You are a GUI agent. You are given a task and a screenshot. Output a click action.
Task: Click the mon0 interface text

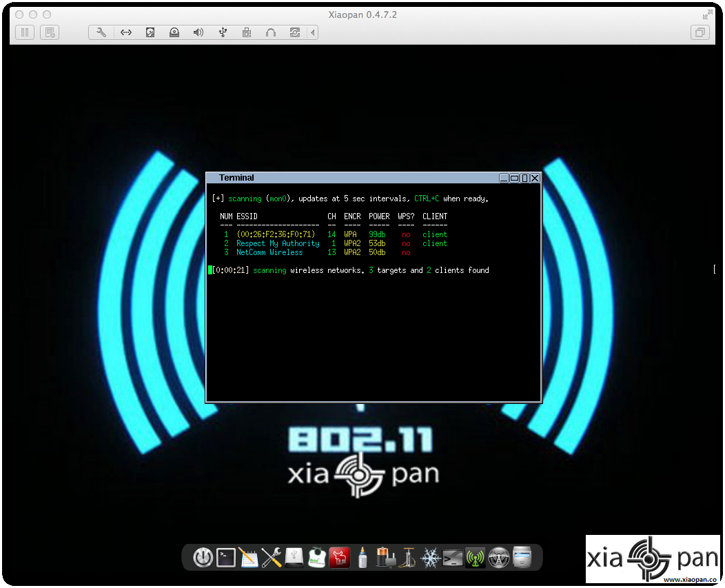pos(278,199)
